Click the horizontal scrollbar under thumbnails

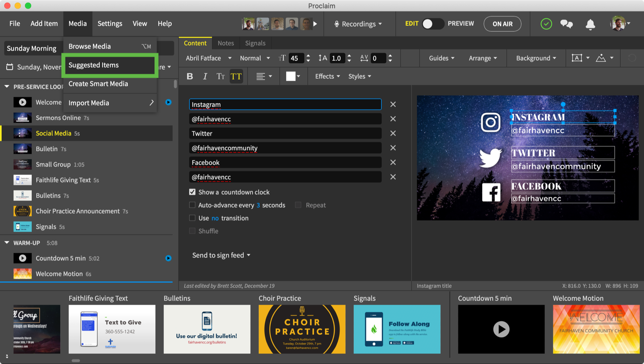coord(76,361)
